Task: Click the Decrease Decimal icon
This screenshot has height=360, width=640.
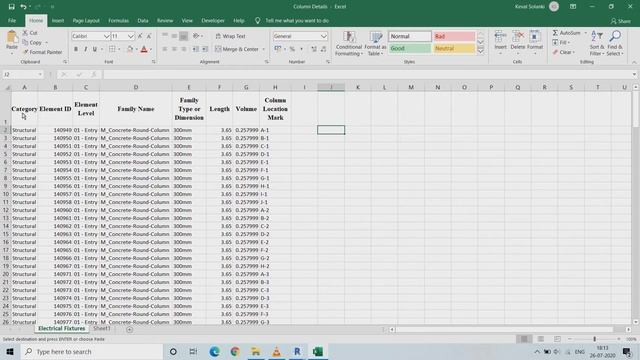Action: pos(323,49)
